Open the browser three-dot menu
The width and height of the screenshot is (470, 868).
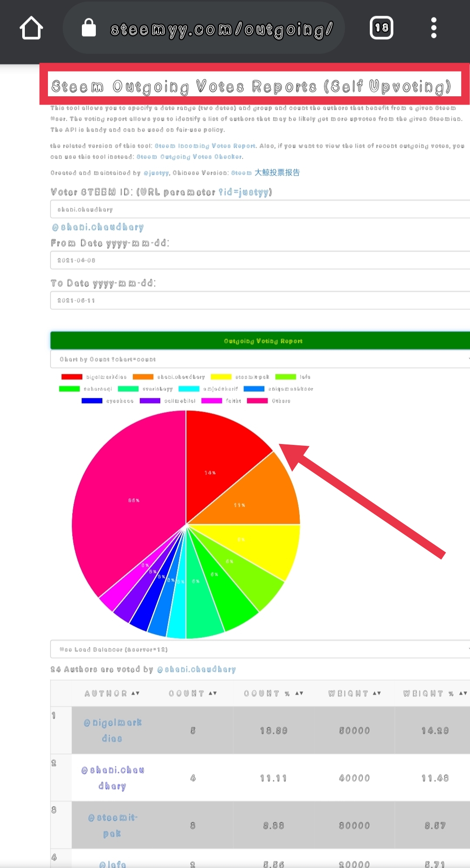pyautogui.click(x=433, y=28)
